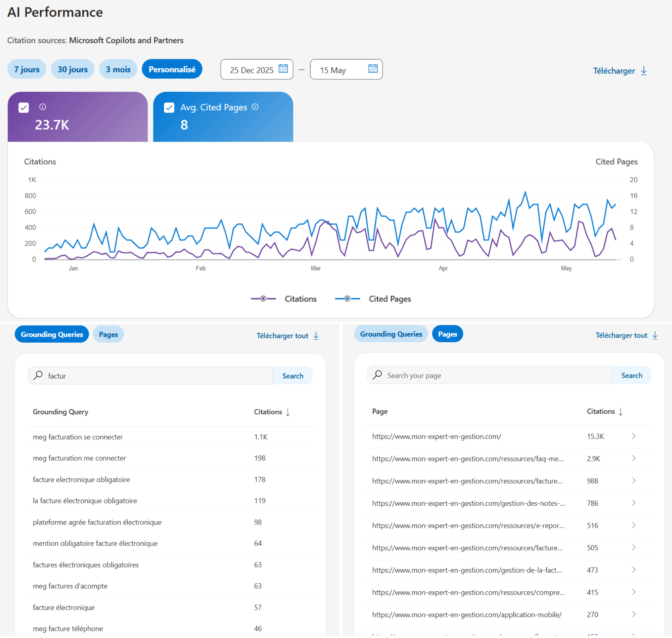Click the 15.3K citations value
Image resolution: width=672 pixels, height=638 pixels.
click(x=595, y=437)
